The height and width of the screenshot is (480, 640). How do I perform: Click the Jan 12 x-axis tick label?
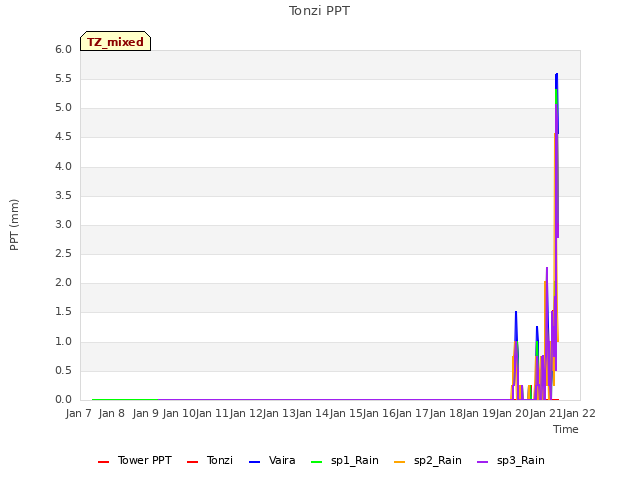click(246, 413)
